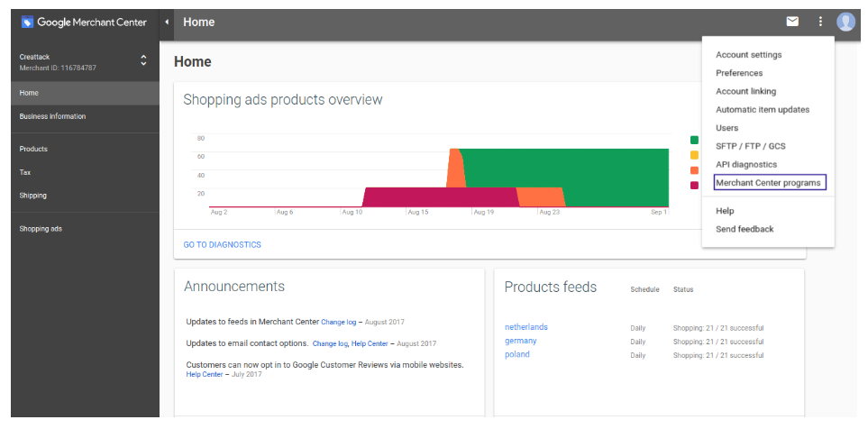Click the Schedule column header
Viewport: 868px width, 429px height.
pyautogui.click(x=644, y=289)
